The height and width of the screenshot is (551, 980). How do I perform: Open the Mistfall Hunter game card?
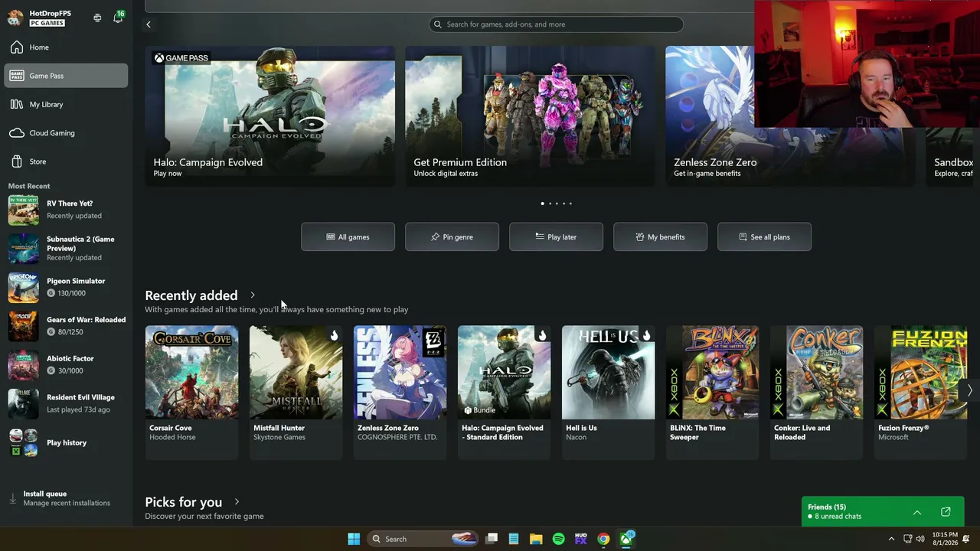[296, 392]
